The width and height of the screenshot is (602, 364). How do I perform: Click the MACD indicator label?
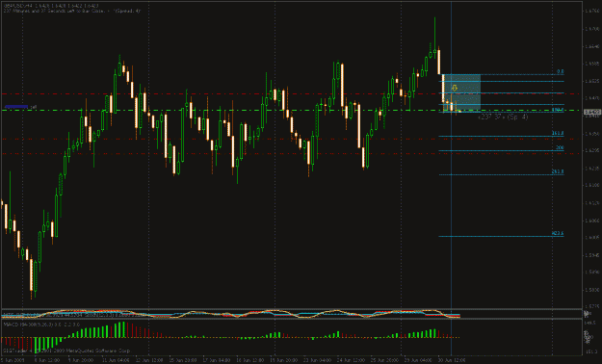coord(41,325)
